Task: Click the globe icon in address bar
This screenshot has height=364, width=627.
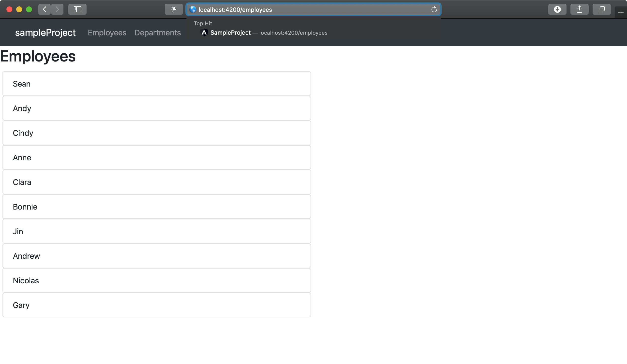Action: point(193,9)
